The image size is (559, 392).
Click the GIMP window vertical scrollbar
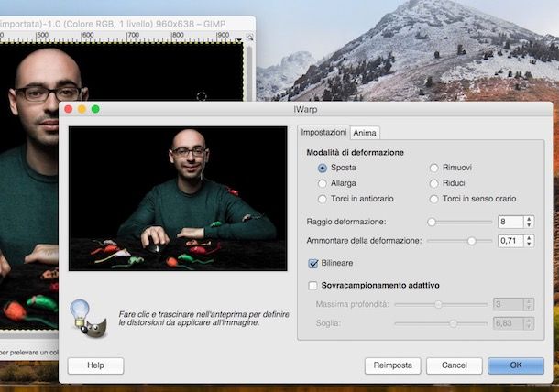click(249, 73)
